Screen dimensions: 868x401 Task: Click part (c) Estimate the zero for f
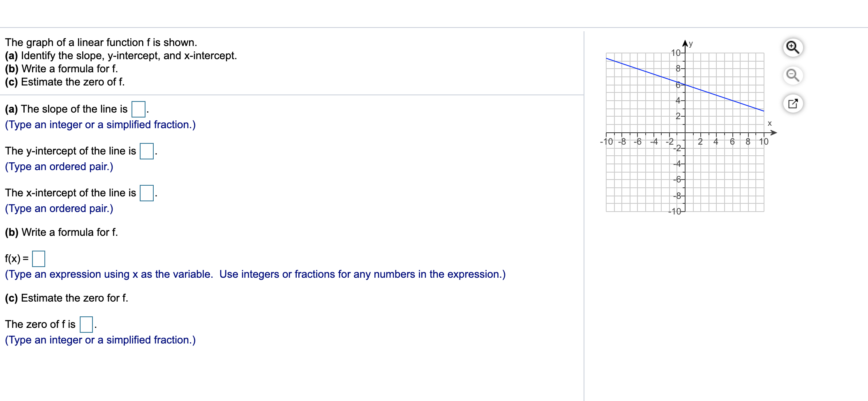click(x=67, y=298)
